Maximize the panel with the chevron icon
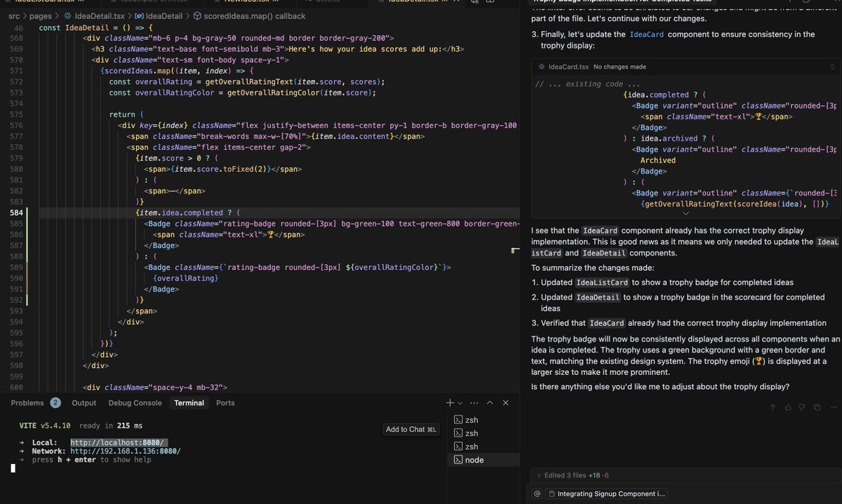 point(489,402)
